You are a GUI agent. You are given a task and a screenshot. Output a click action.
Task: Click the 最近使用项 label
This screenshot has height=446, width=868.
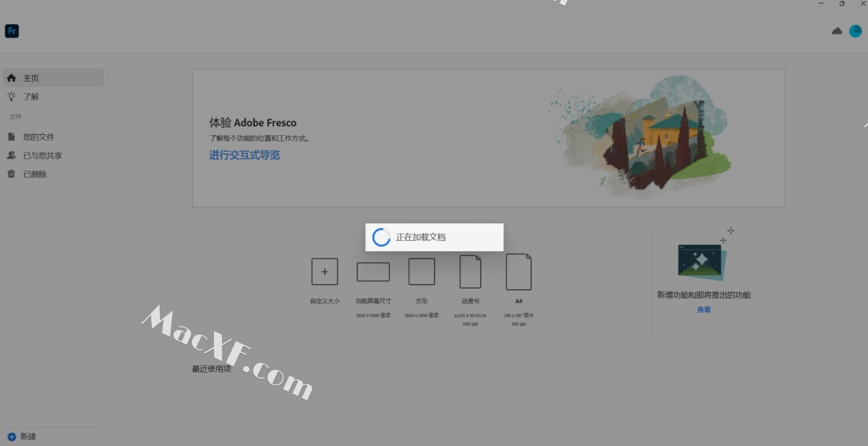coord(212,369)
